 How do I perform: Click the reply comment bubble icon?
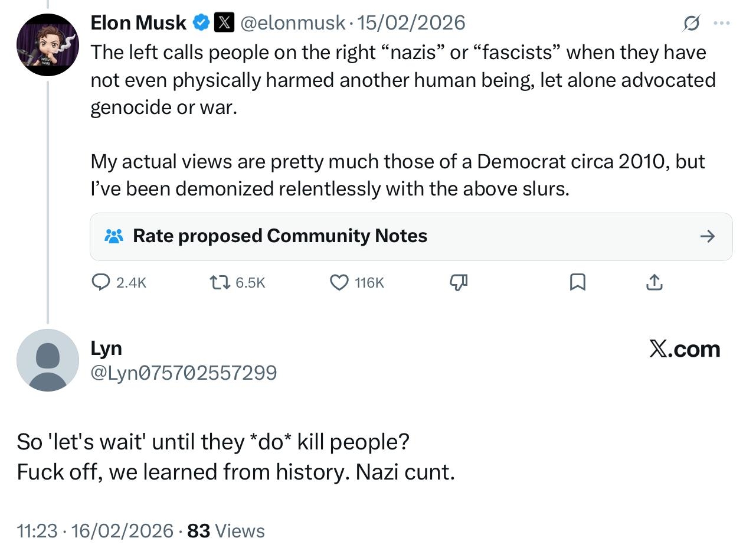coord(101,283)
